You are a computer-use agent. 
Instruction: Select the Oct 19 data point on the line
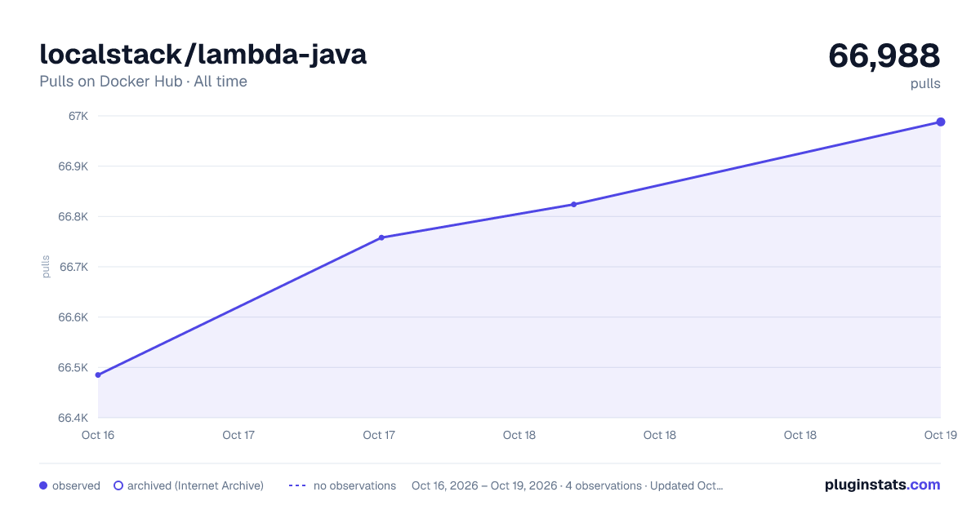941,122
